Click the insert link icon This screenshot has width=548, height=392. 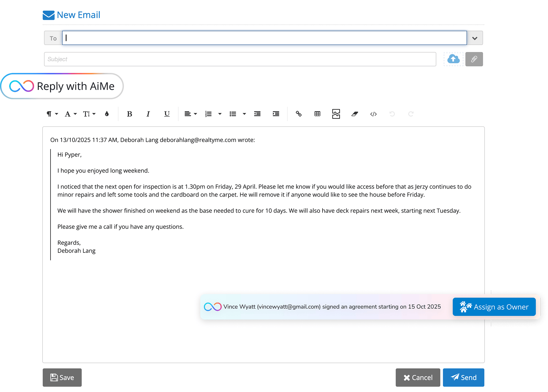299,114
